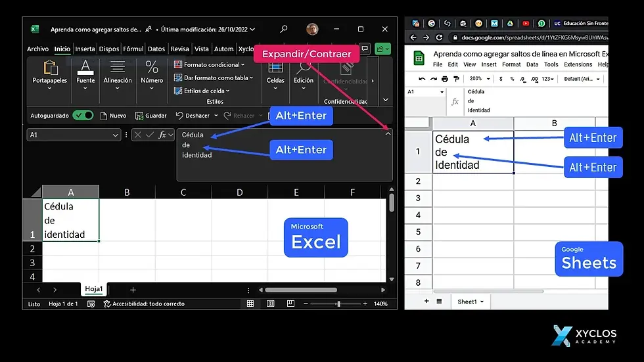Image resolution: width=644 pixels, height=362 pixels.
Task: Click macro recording icon in Excel status bar
Action: click(91, 304)
